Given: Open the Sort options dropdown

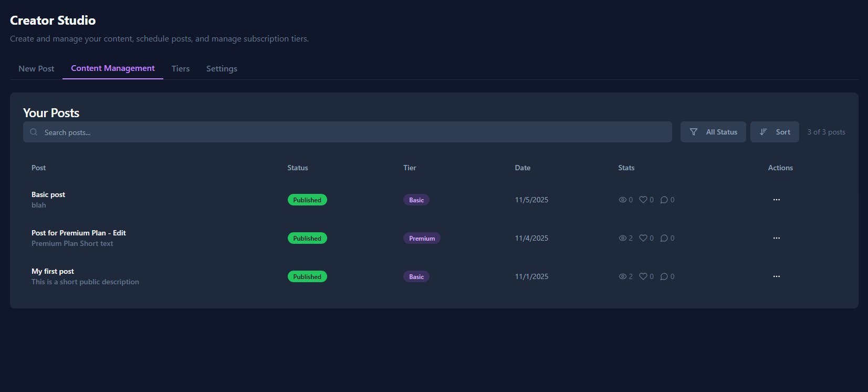Looking at the screenshot, I should (775, 132).
